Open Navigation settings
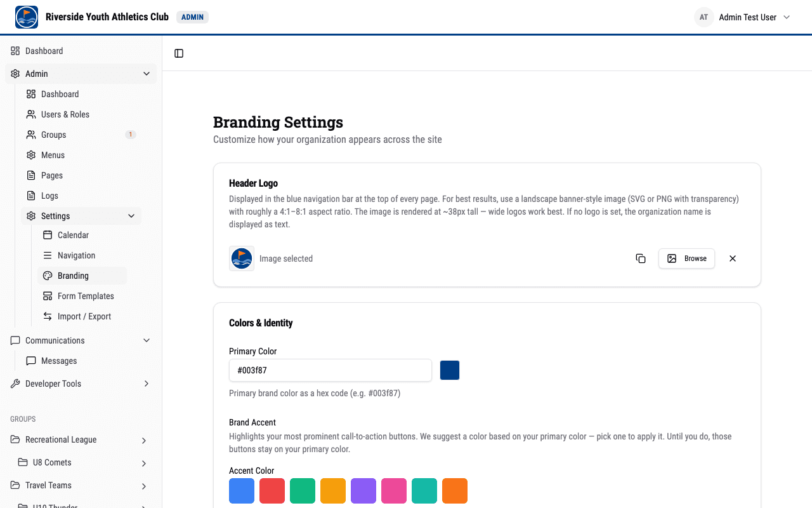Viewport: 812px width, 508px height. (x=82, y=255)
